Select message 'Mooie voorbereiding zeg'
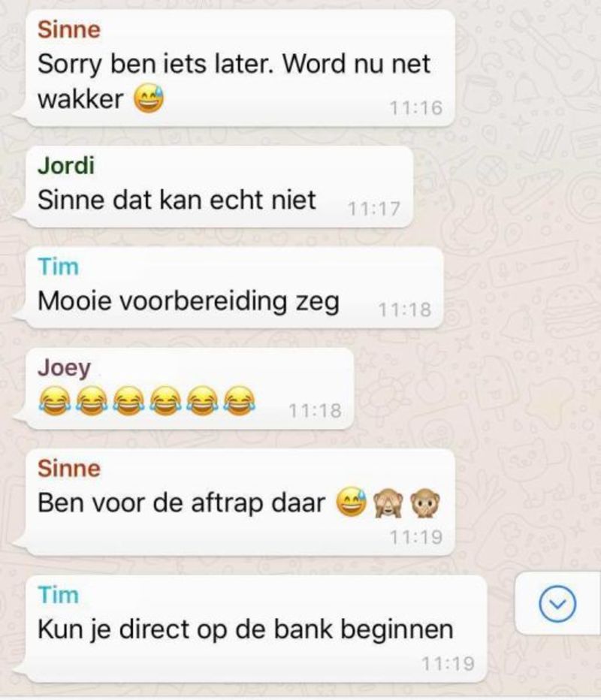 tap(234, 288)
